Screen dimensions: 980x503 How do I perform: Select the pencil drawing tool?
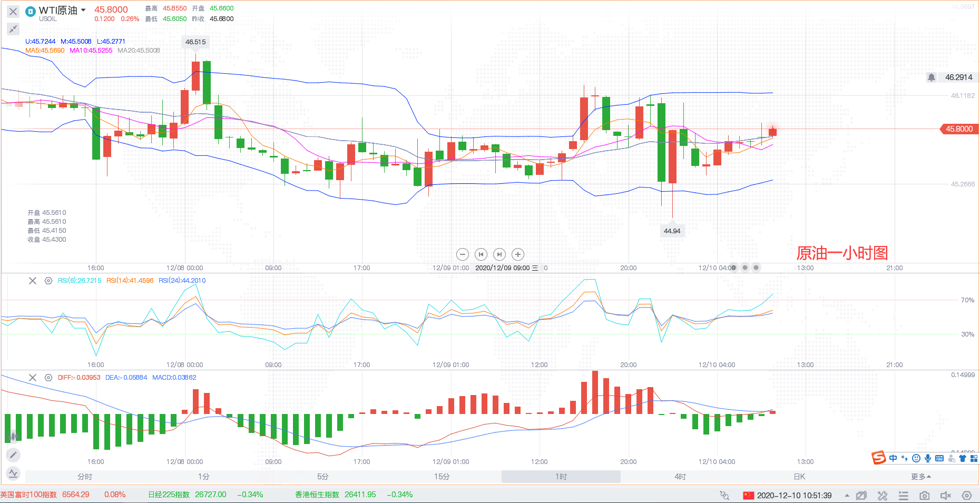point(13,455)
